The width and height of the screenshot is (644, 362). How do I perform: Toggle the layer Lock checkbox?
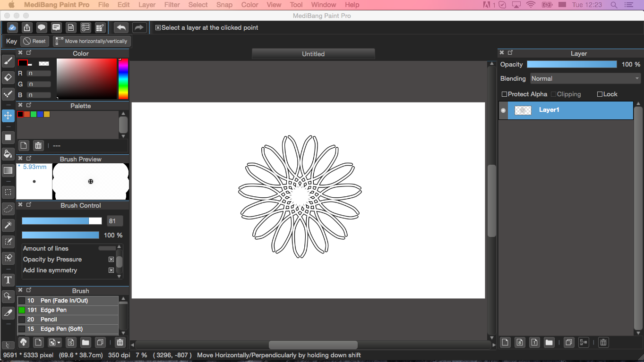coord(600,94)
